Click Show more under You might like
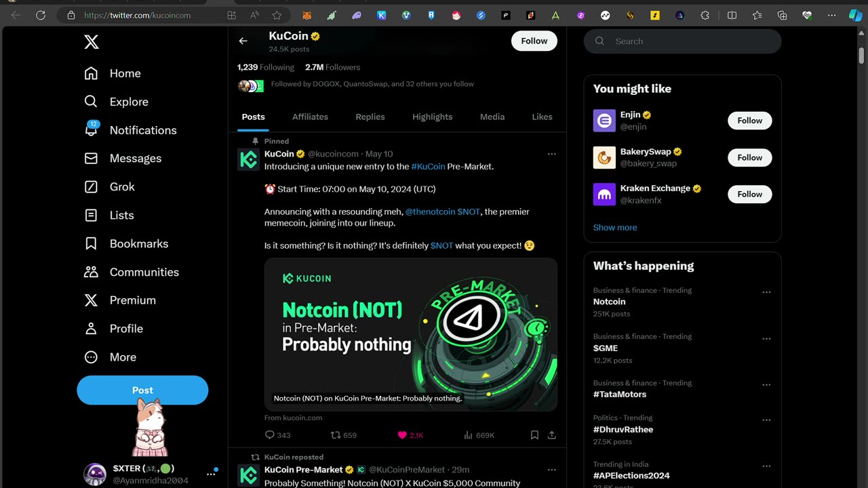Viewport: 868px width, 488px height. [x=615, y=228]
